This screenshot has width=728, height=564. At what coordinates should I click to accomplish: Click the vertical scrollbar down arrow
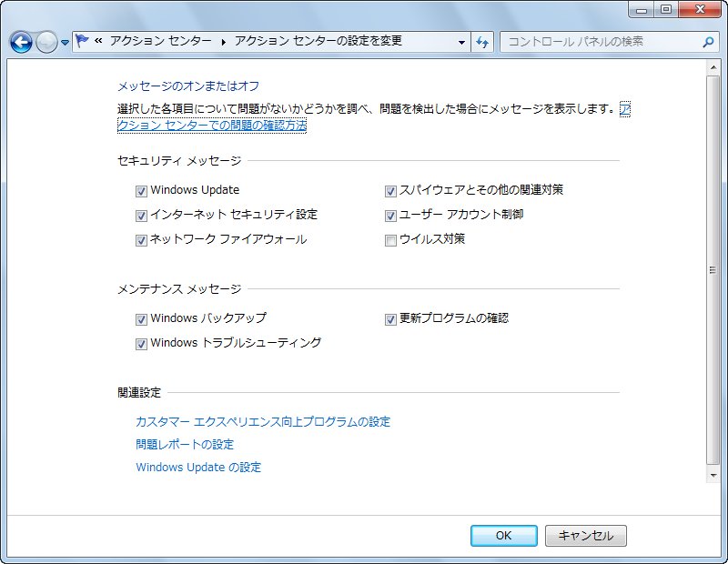coord(713,476)
